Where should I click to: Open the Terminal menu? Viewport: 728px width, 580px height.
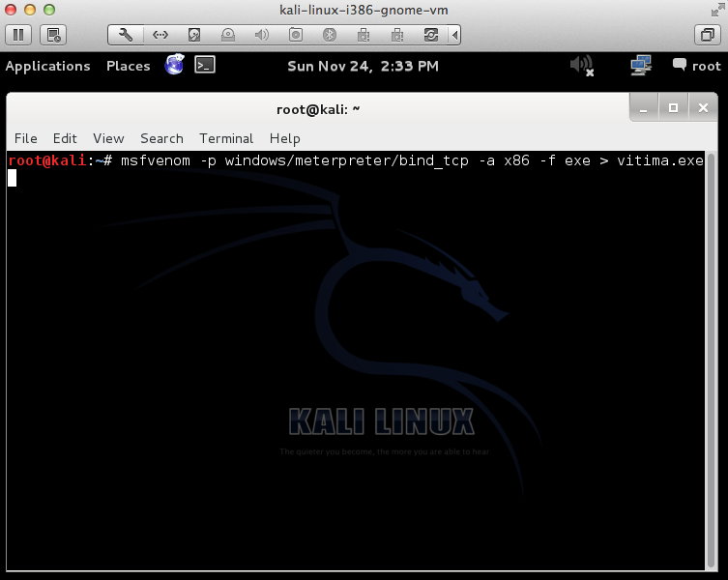pyautogui.click(x=226, y=138)
